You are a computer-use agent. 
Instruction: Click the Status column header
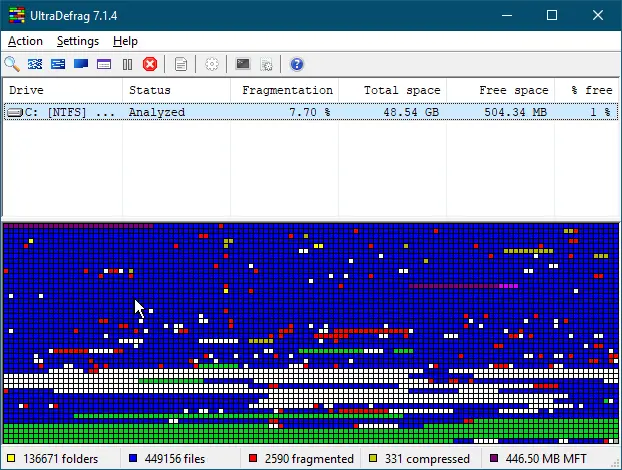tap(177, 90)
